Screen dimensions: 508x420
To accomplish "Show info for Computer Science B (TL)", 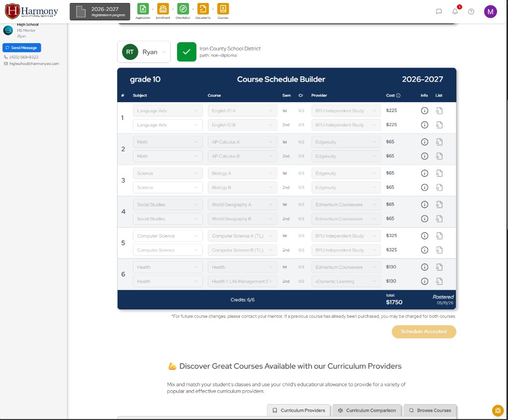I will click(x=425, y=250).
